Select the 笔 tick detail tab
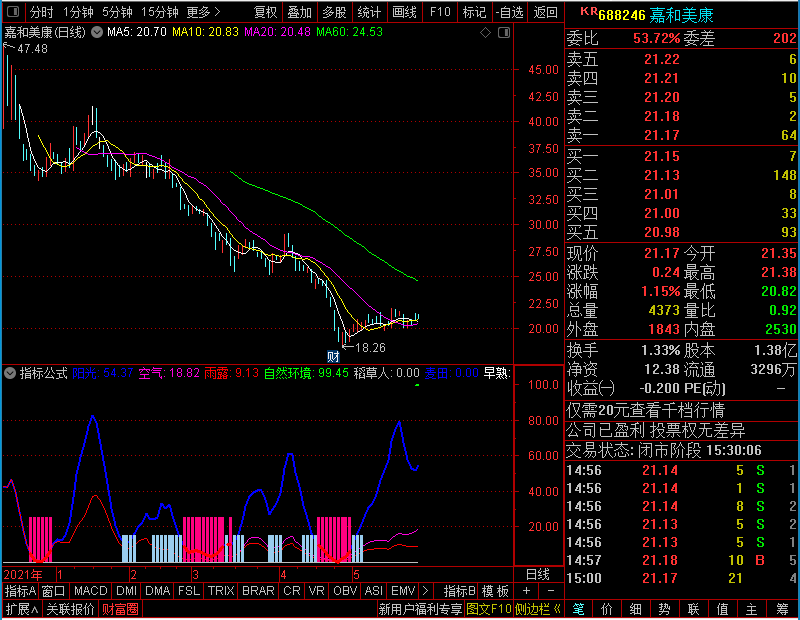This screenshot has height=620, width=800. click(578, 609)
